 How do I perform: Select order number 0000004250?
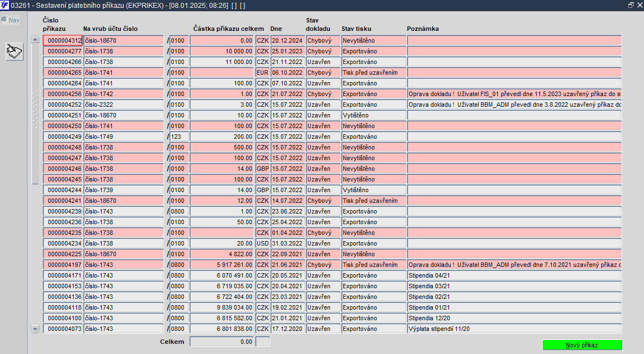63,126
